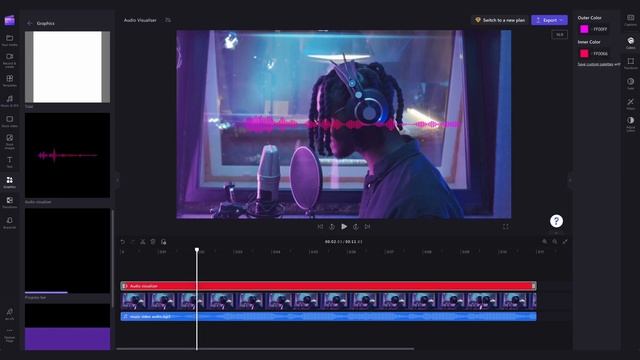
Task: Select the video clip on the timeline
Action: pos(329,301)
